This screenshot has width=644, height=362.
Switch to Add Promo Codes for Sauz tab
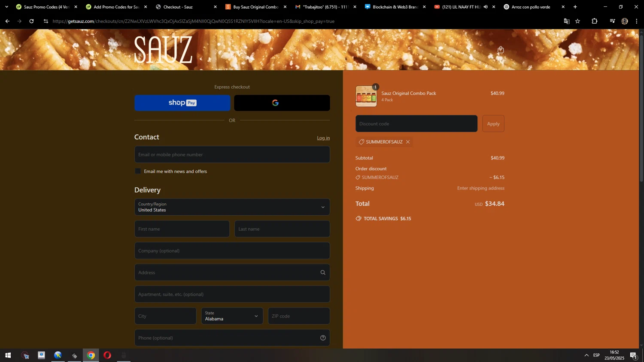pos(116,7)
